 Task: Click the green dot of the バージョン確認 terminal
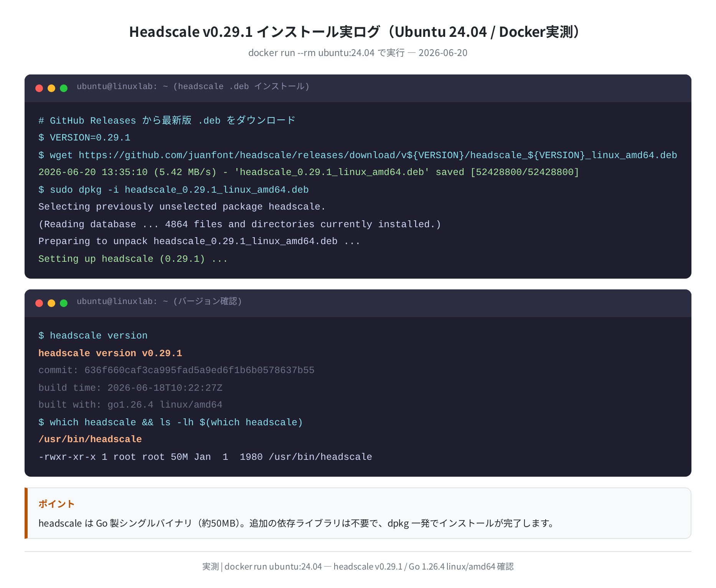64,303
